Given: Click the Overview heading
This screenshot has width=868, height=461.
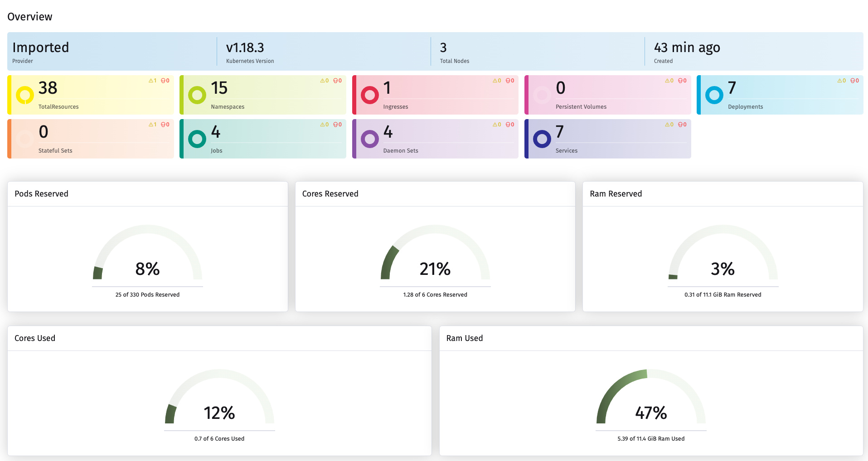Looking at the screenshot, I should (29, 16).
